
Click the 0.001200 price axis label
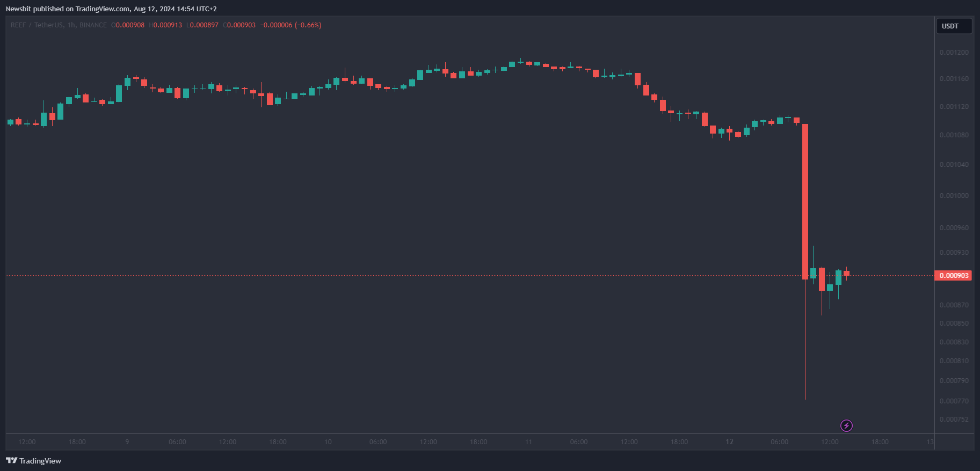click(x=954, y=53)
